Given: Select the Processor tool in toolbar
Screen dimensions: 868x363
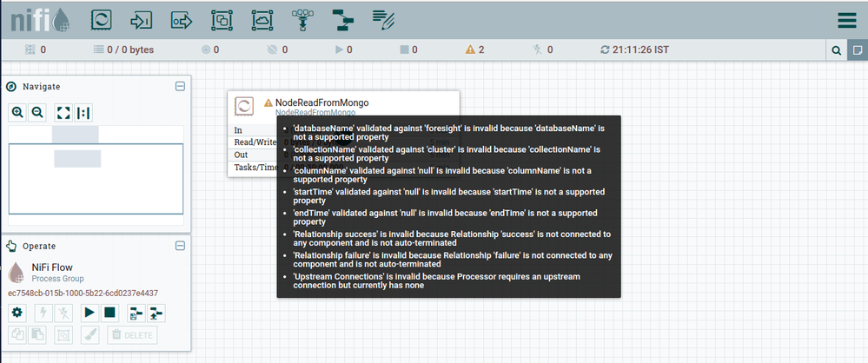Looking at the screenshot, I should (x=102, y=19).
